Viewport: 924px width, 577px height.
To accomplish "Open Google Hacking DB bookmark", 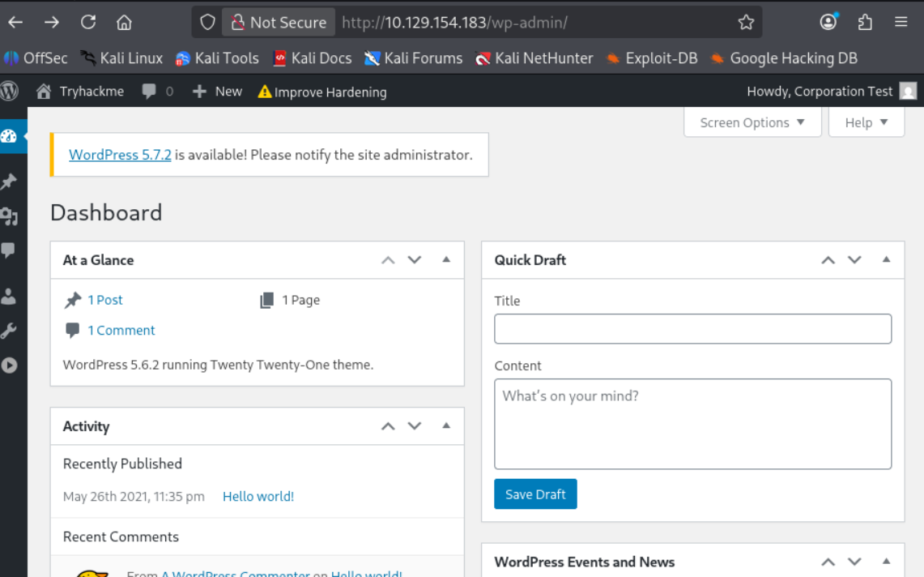I will [785, 58].
